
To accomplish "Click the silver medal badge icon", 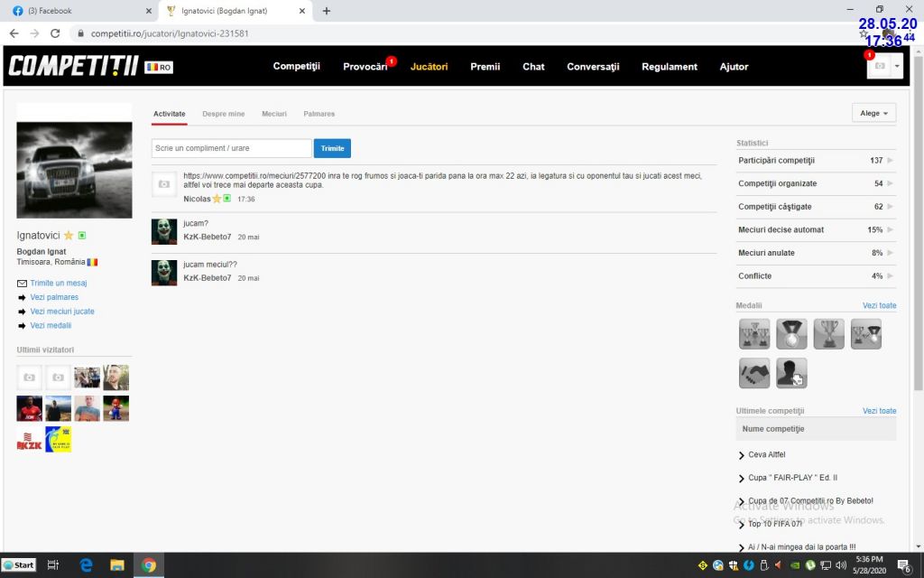I will pyautogui.click(x=791, y=333).
